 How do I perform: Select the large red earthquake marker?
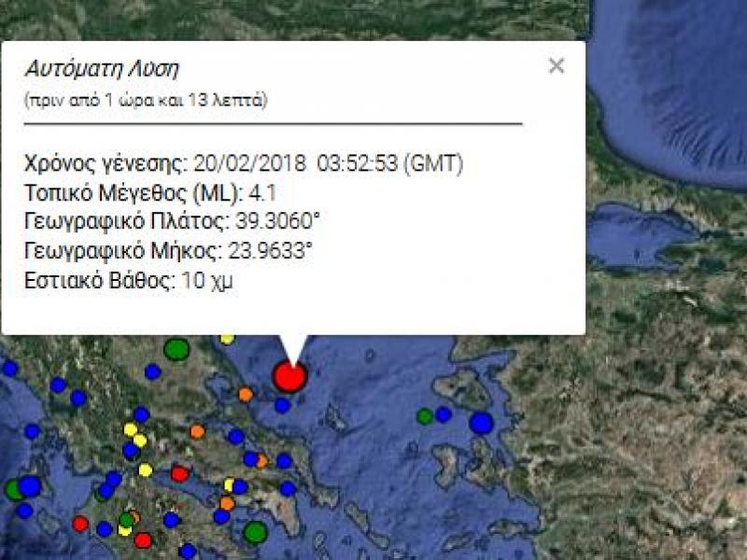[x=290, y=377]
